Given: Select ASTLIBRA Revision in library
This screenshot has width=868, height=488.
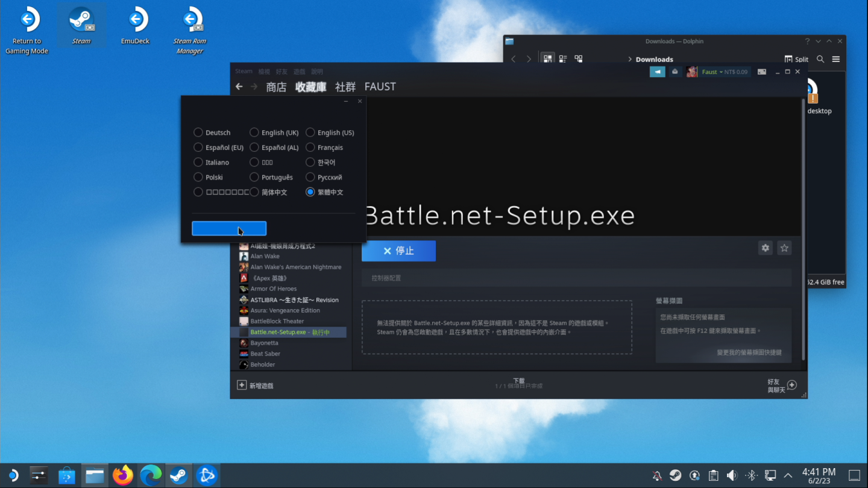Looking at the screenshot, I should click(294, 299).
